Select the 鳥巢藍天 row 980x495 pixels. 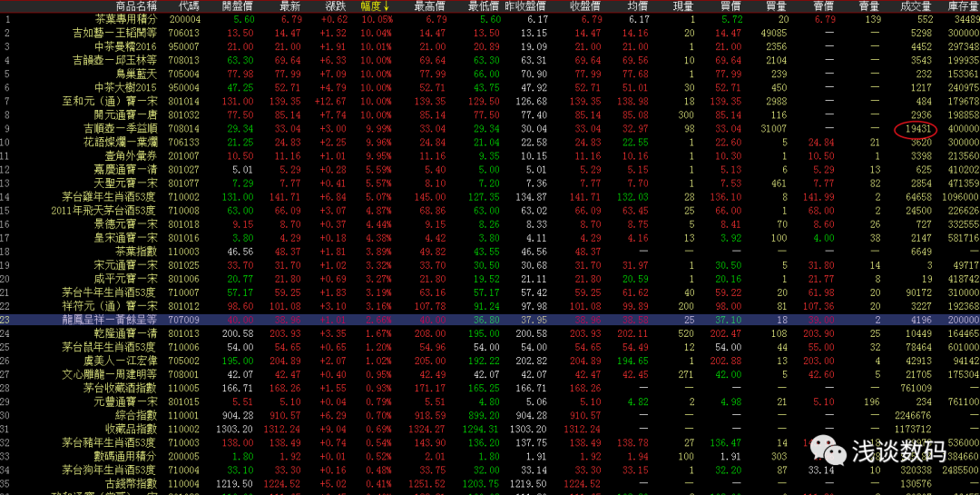pyautogui.click(x=490, y=74)
